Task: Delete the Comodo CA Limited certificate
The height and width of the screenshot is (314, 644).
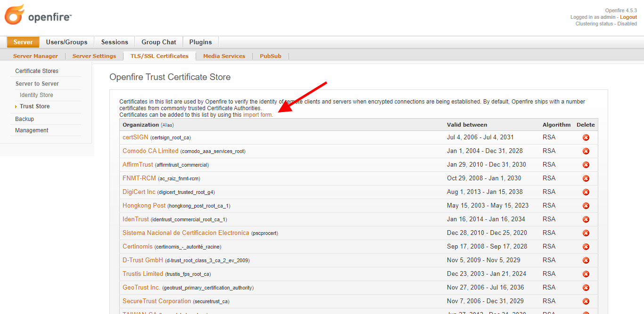Action: [586, 151]
